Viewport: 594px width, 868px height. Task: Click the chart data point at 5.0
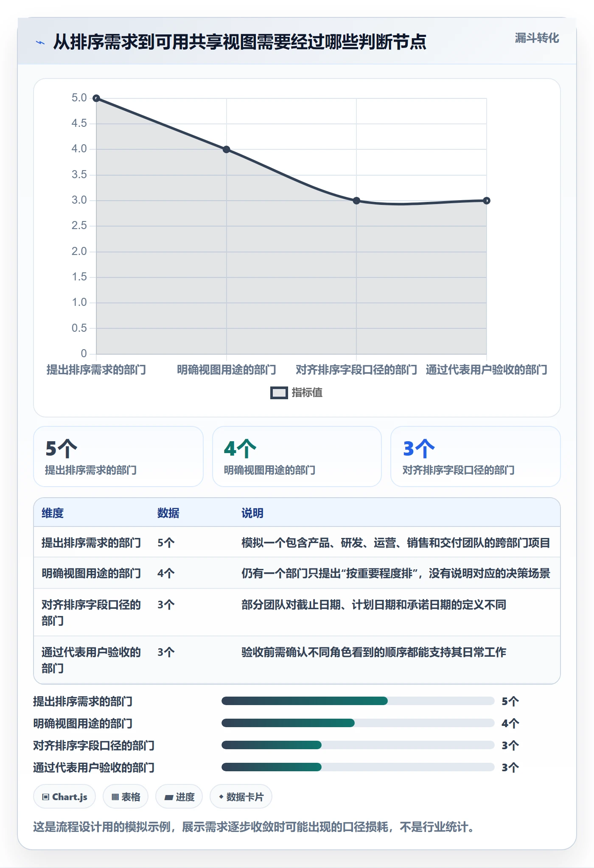point(96,98)
